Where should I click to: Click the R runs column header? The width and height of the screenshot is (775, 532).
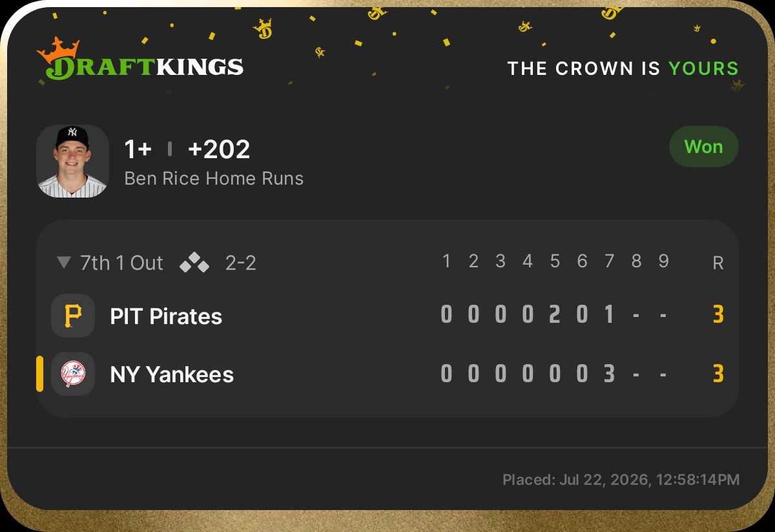click(718, 263)
